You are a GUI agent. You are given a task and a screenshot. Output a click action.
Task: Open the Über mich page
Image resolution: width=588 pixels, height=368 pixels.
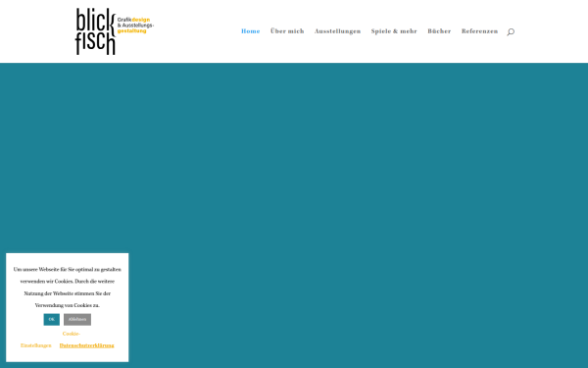point(287,31)
